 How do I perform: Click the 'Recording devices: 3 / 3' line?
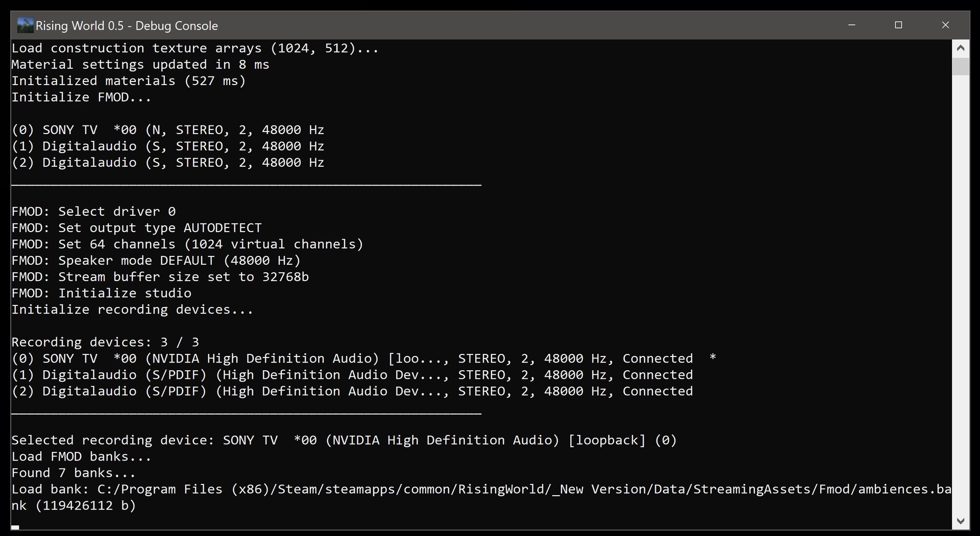click(105, 342)
